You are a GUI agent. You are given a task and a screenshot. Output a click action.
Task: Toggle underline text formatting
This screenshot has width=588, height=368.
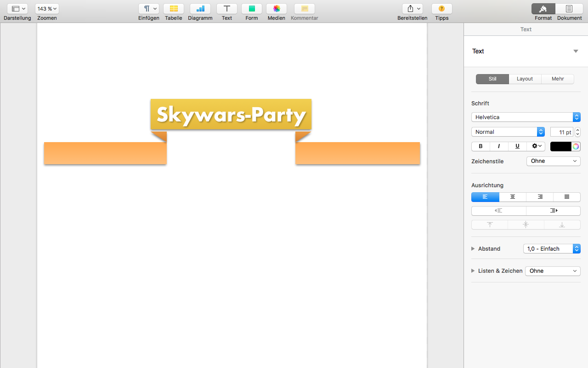click(x=517, y=146)
